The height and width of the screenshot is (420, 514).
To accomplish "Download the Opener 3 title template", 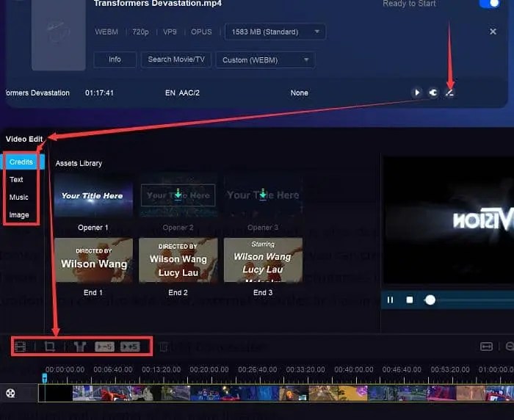I will pos(263,195).
